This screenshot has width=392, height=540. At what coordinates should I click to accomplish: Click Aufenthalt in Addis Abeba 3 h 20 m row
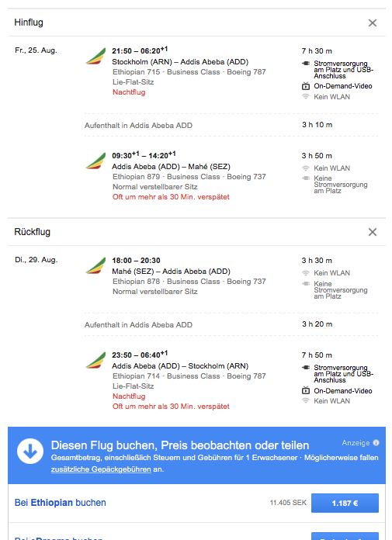pyautogui.click(x=231, y=324)
